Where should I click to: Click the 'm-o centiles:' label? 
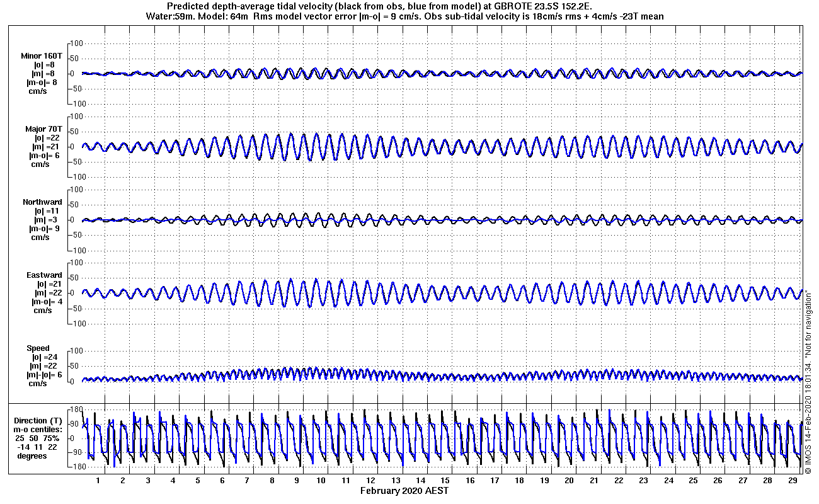[39, 429]
